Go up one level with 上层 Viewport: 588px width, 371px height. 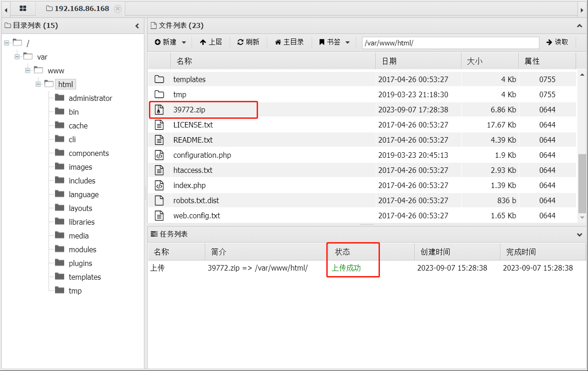(x=211, y=42)
